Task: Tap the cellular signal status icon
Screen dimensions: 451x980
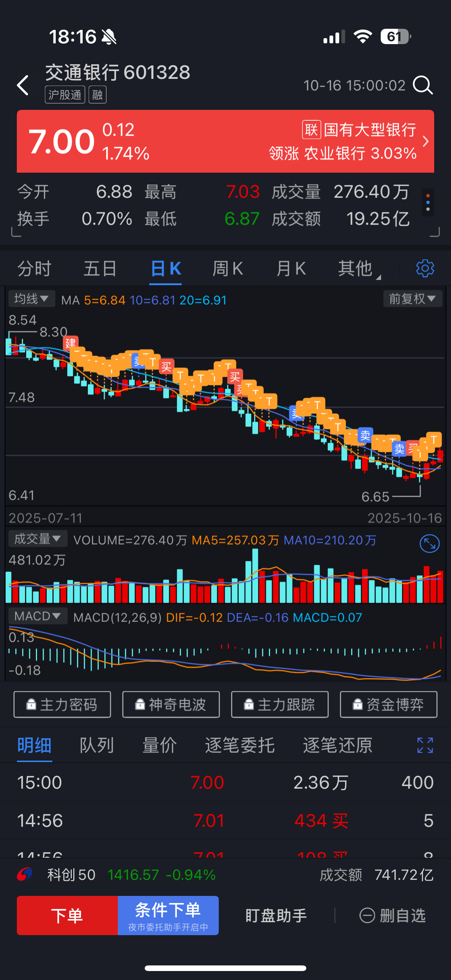Action: pyautogui.click(x=334, y=37)
